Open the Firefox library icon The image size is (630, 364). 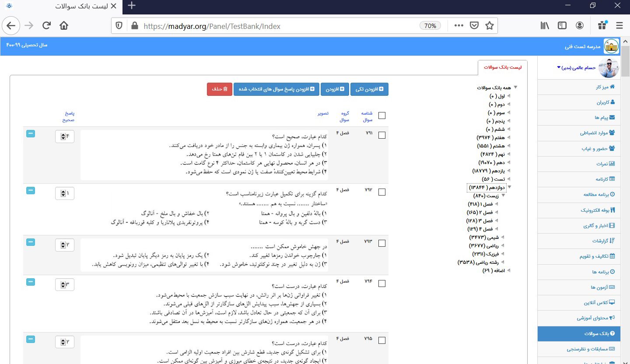[x=545, y=26]
